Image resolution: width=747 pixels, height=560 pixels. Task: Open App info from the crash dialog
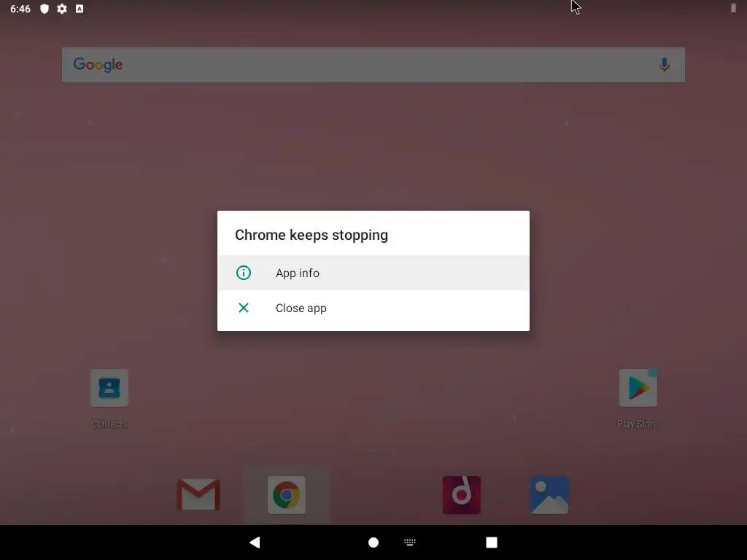coord(373,273)
